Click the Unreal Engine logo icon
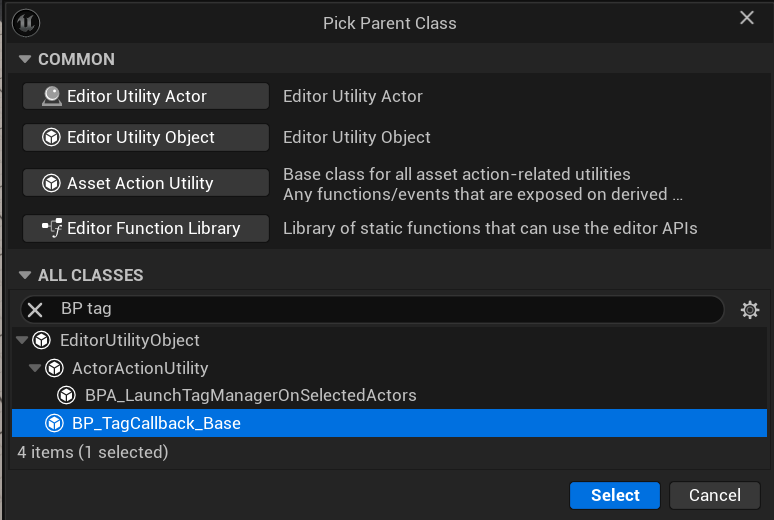 [x=26, y=22]
